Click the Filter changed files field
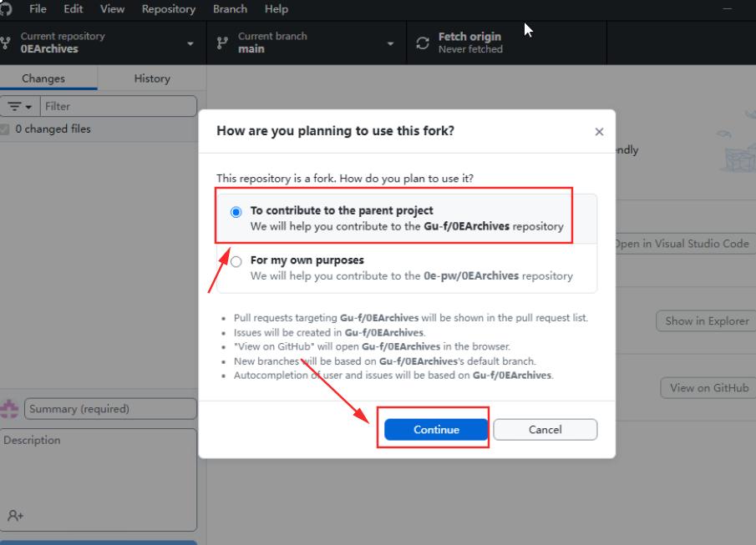The width and height of the screenshot is (756, 545). [118, 107]
